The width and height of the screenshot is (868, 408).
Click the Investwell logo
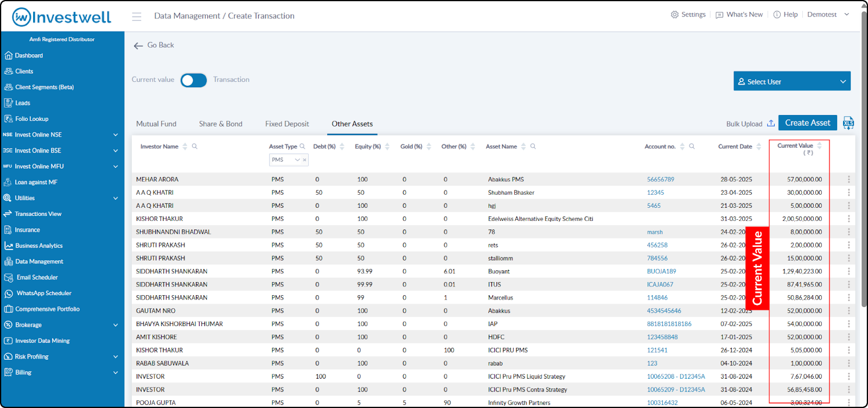pyautogui.click(x=62, y=17)
